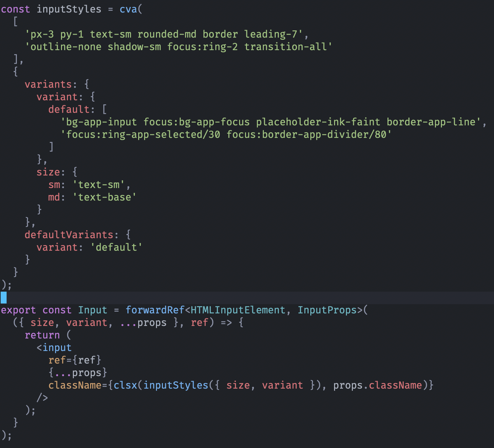Click the export keyword

pos(18,310)
